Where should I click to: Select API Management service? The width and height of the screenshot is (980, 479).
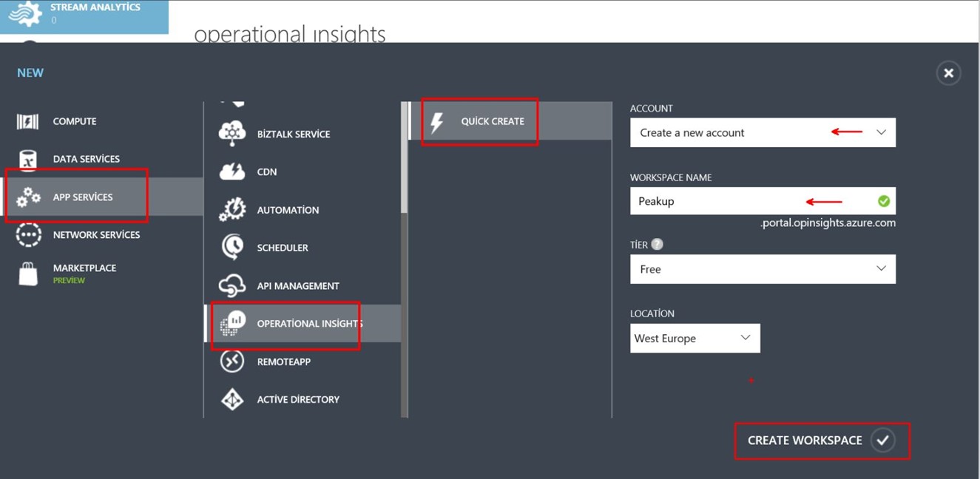point(303,285)
